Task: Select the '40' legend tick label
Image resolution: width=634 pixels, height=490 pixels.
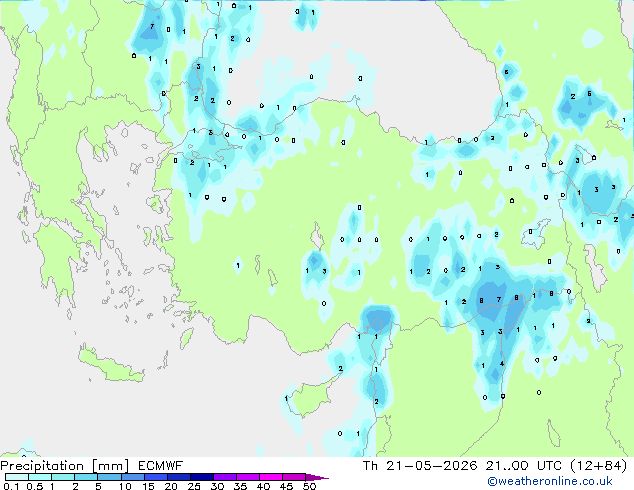Action: coord(263,486)
